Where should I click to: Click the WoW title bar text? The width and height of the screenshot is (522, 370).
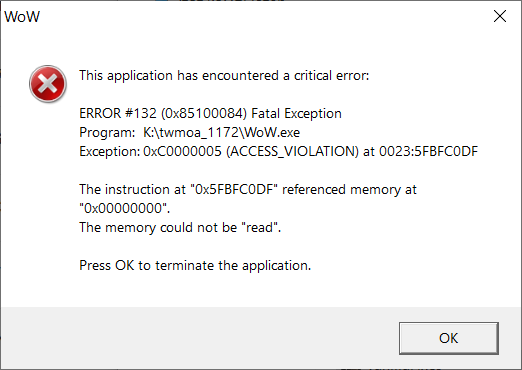point(22,17)
